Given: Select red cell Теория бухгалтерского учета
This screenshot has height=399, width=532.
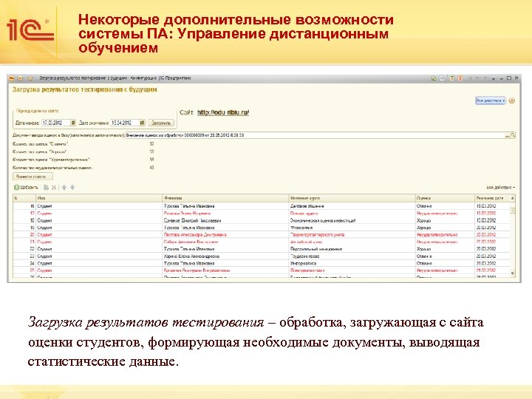Looking at the screenshot, I should pos(352,235).
